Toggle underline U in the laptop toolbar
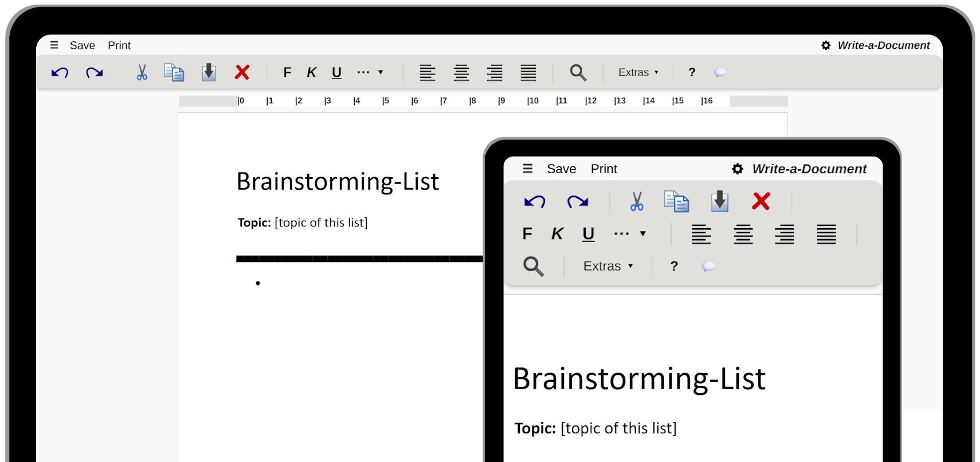 click(336, 72)
